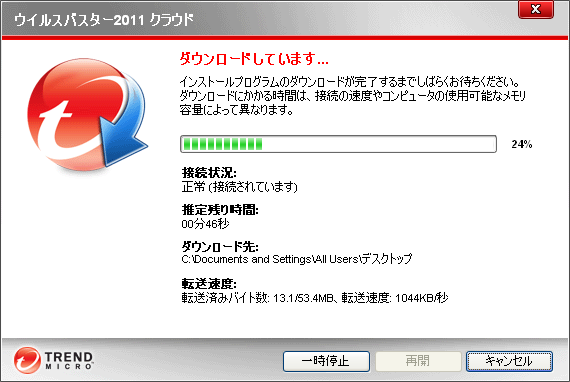Click the ウイルスバスター2011 クラウド title text
The width and height of the screenshot is (570, 382).
pyautogui.click(x=104, y=20)
